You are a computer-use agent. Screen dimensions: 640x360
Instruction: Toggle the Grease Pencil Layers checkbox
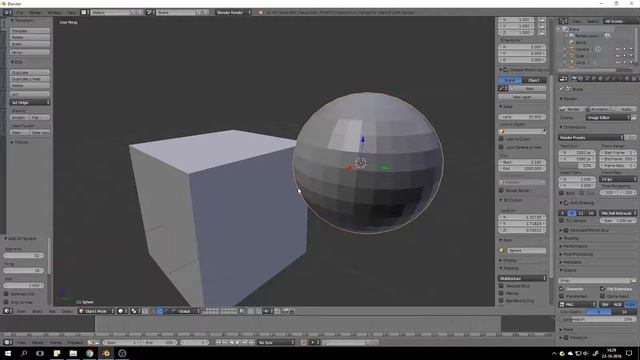pos(506,70)
